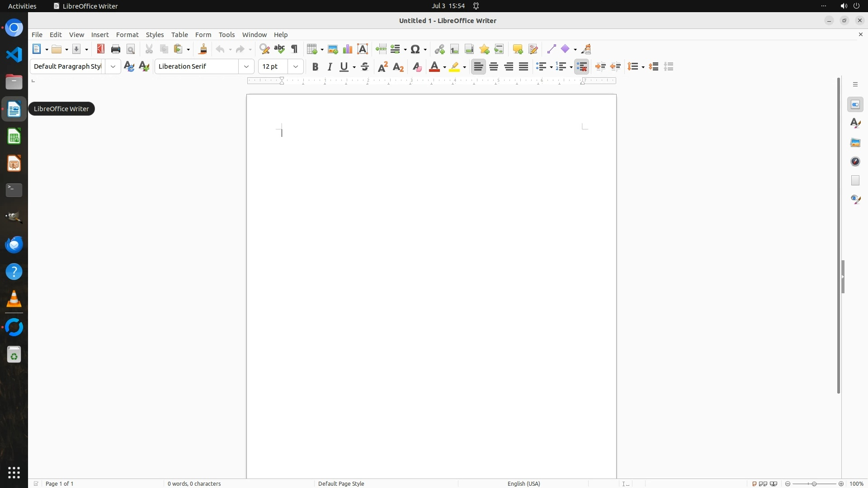The height and width of the screenshot is (488, 868).
Task: Click the zoom slider in the status bar
Action: [x=814, y=483]
